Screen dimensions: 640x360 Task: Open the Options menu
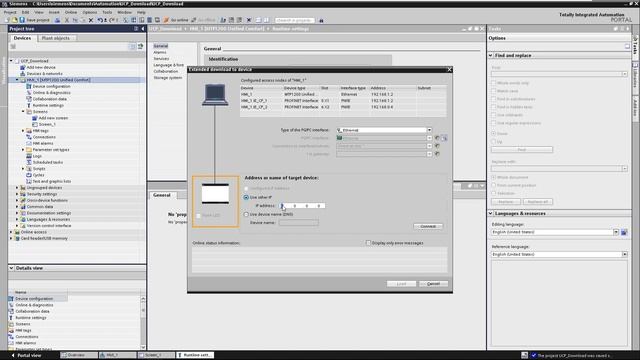coord(90,12)
